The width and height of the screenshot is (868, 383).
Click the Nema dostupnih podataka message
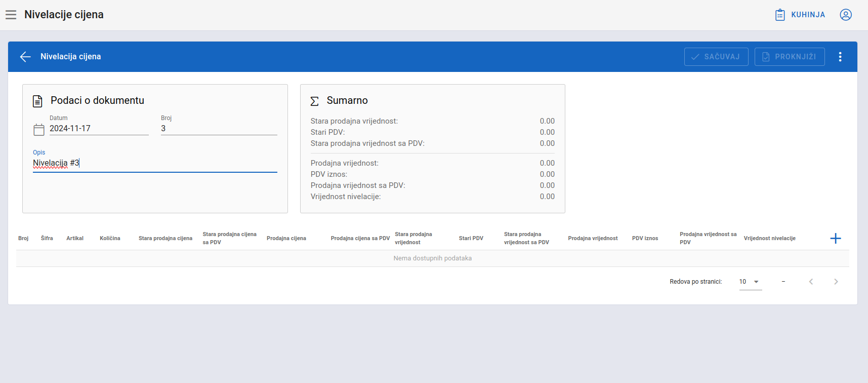click(433, 258)
